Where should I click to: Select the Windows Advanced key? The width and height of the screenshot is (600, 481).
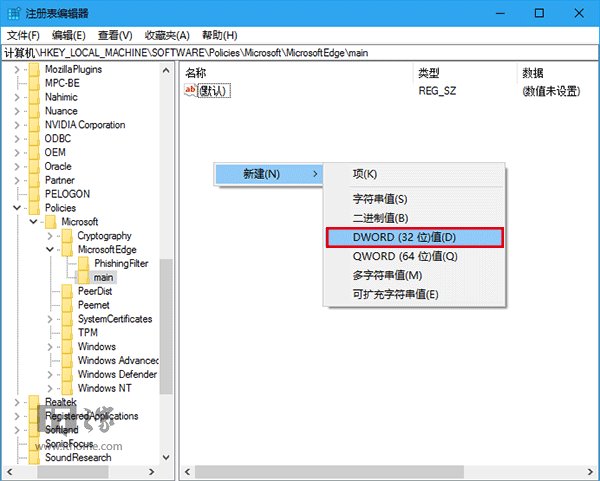118,360
